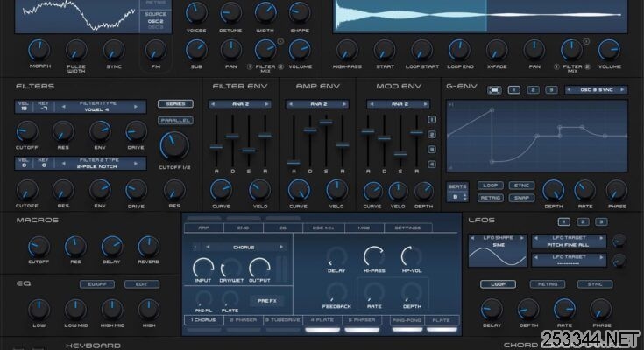644x350 pixels.
Task: Select G-ENV number 2 button
Action: coord(533,90)
